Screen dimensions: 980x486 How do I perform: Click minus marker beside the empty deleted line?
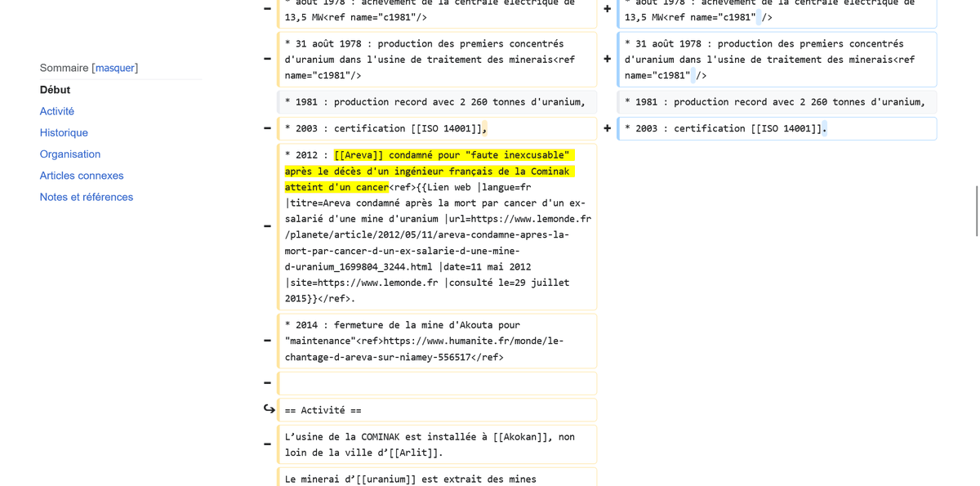click(267, 383)
